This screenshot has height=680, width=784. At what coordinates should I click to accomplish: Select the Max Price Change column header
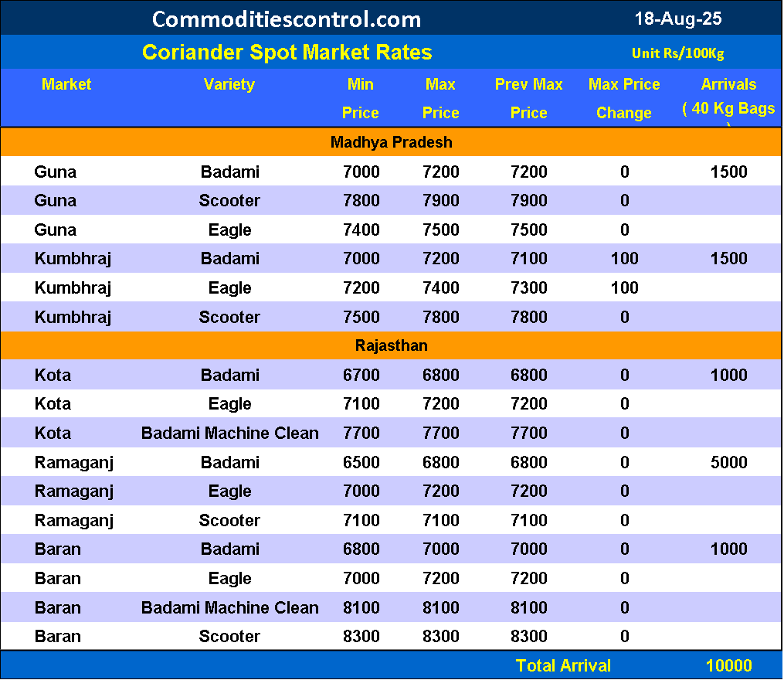pyautogui.click(x=624, y=98)
